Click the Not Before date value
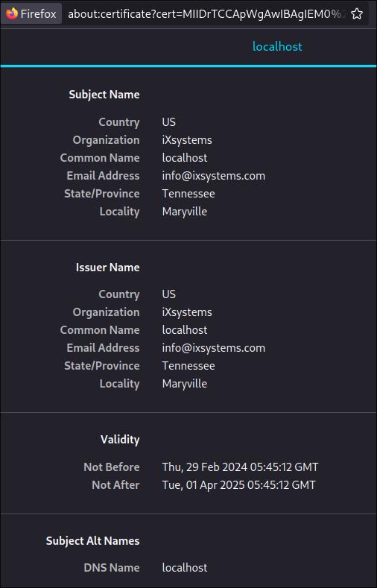Screen dimensions: 377x588 click(240, 467)
